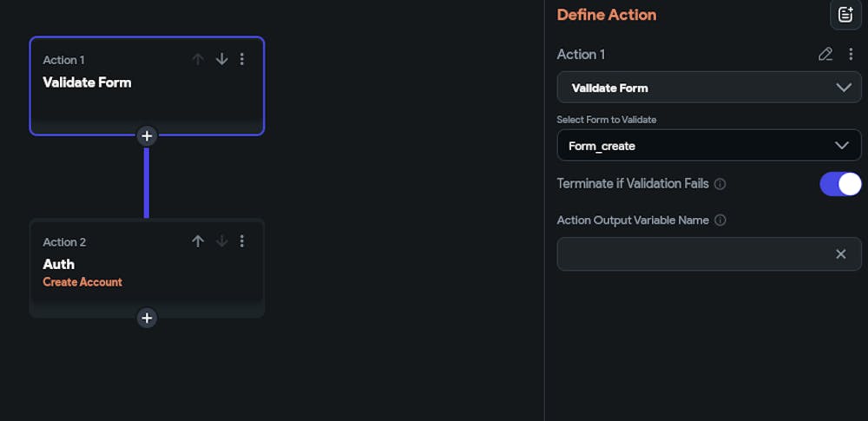Click info icon beside Action Output Variable Name

[720, 220]
